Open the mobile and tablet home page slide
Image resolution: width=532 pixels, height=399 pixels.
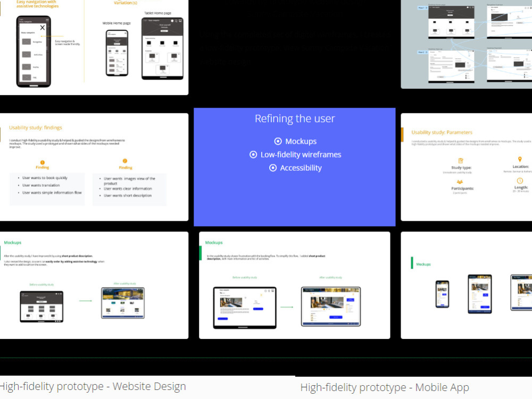click(x=94, y=47)
